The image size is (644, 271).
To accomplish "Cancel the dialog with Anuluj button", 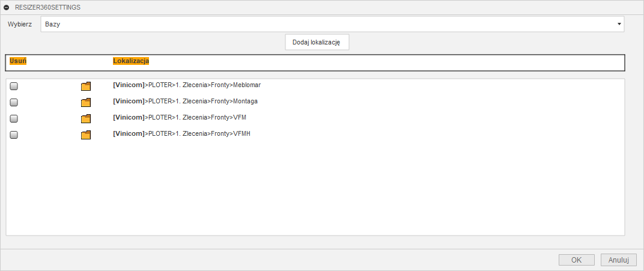I will [618, 260].
